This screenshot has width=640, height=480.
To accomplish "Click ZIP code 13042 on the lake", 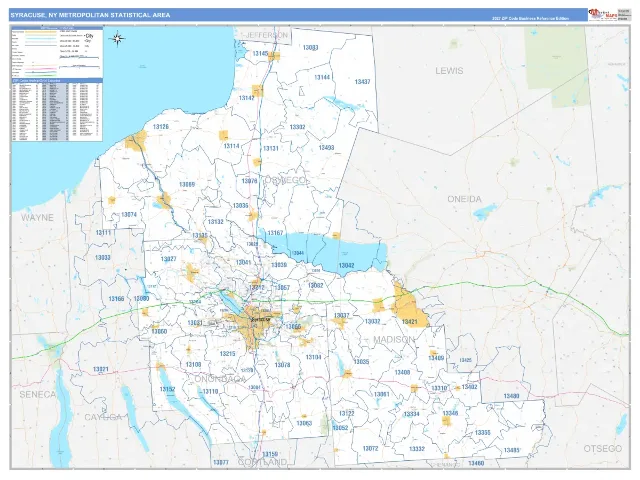I will pos(346,266).
